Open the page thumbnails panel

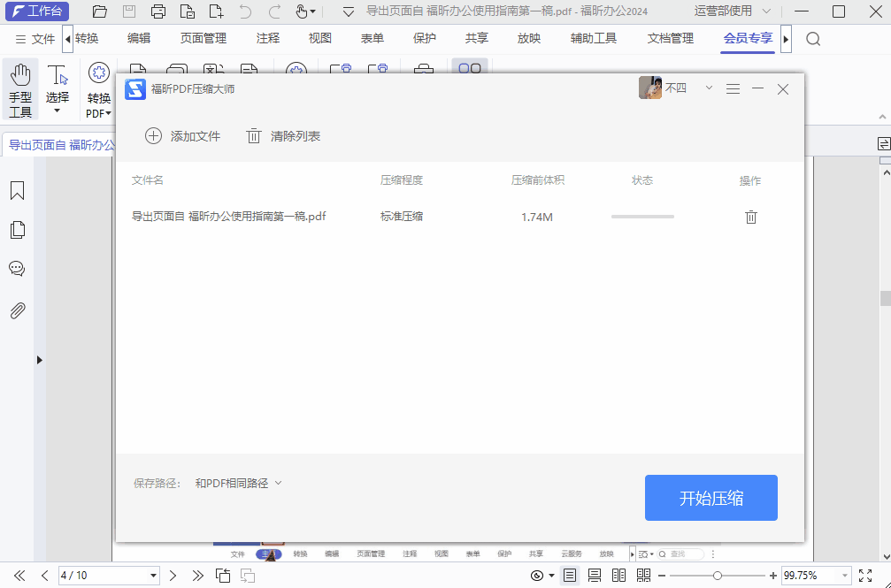point(17,228)
